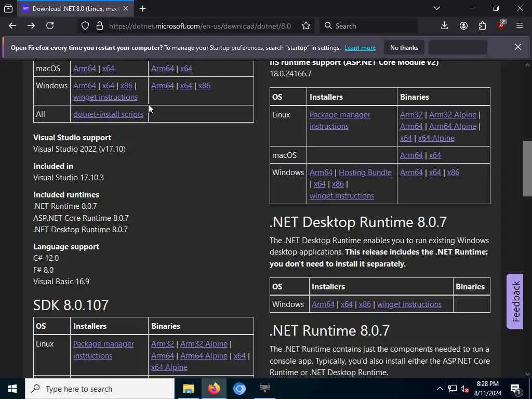This screenshot has height=399, width=532.
Task: Open Desktop Runtime winget instructions
Action: click(409, 304)
